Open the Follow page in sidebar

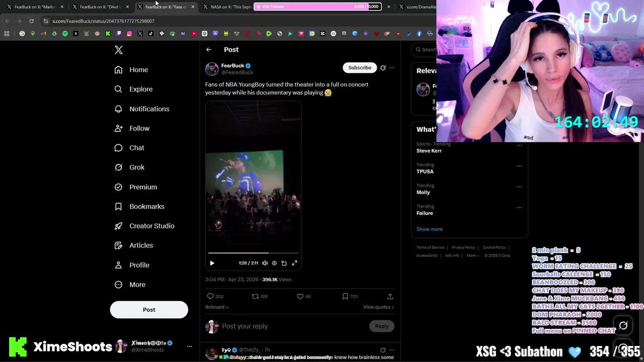pyautogui.click(x=132, y=128)
